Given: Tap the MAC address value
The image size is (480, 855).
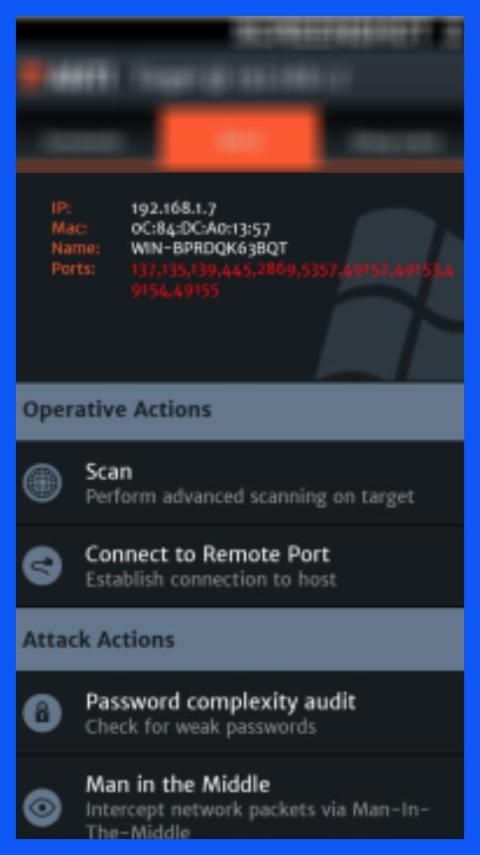Looking at the screenshot, I should [200, 228].
